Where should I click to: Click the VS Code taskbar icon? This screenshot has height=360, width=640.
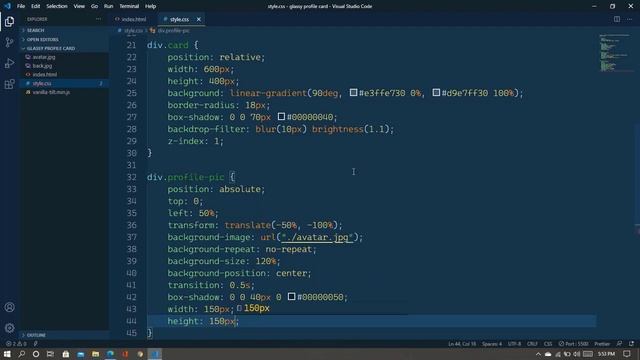point(155,354)
